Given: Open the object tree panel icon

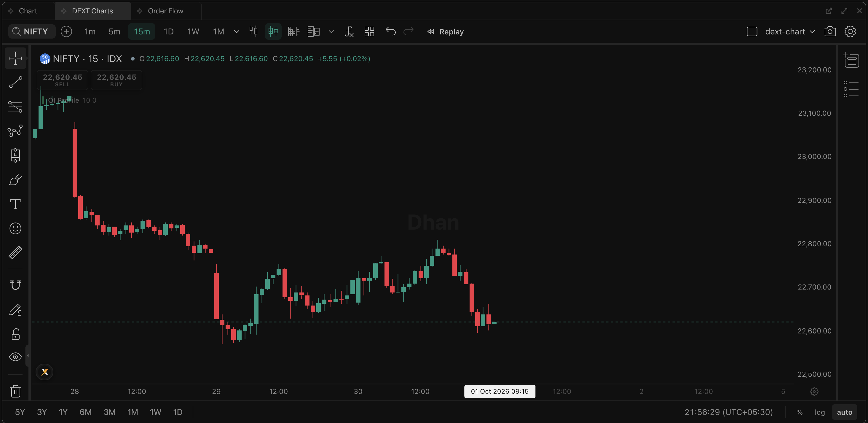Looking at the screenshot, I should coord(851,89).
